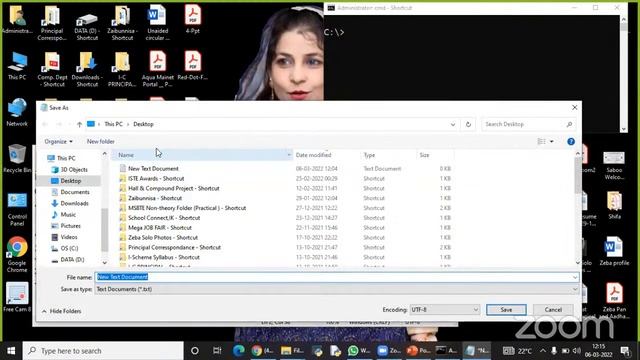Open the view options dropdown arrow
The image size is (640, 360).
point(551,142)
